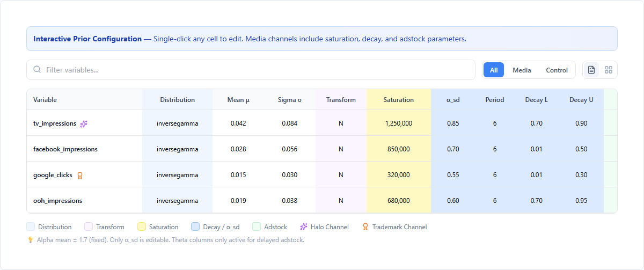This screenshot has height=270, width=644.
Task: Click the Decay L column header
Action: pos(537,100)
